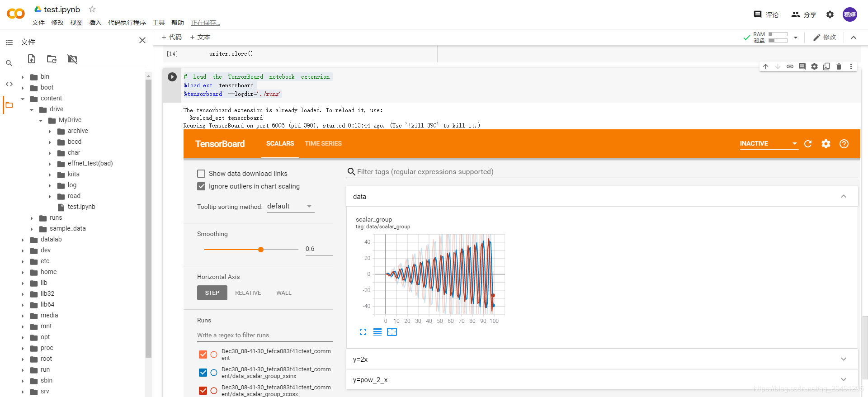Enable Show data download links checkbox
This screenshot has height=397, width=868.
(x=201, y=174)
